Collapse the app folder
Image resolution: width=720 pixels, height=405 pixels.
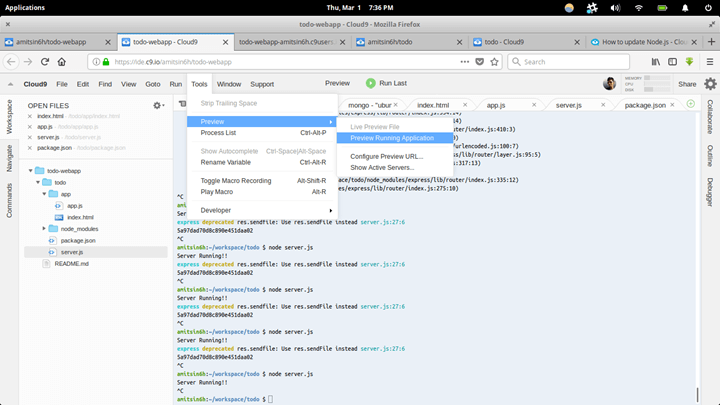(45, 194)
